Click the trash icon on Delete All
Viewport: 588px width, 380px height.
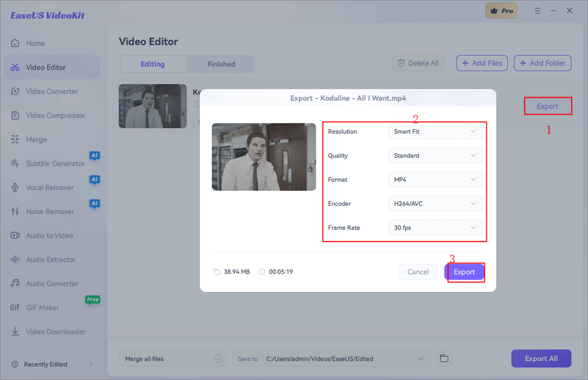pyautogui.click(x=401, y=63)
